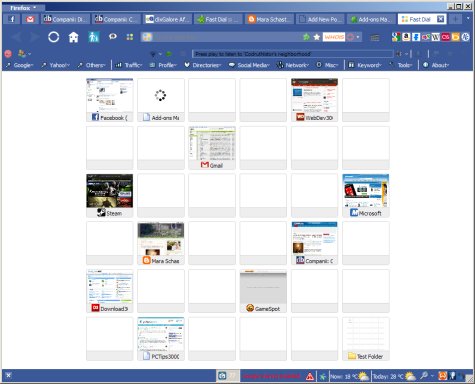The image size is (475, 384).
Task: Click the WHOIS button in the address bar
Action: click(x=333, y=37)
